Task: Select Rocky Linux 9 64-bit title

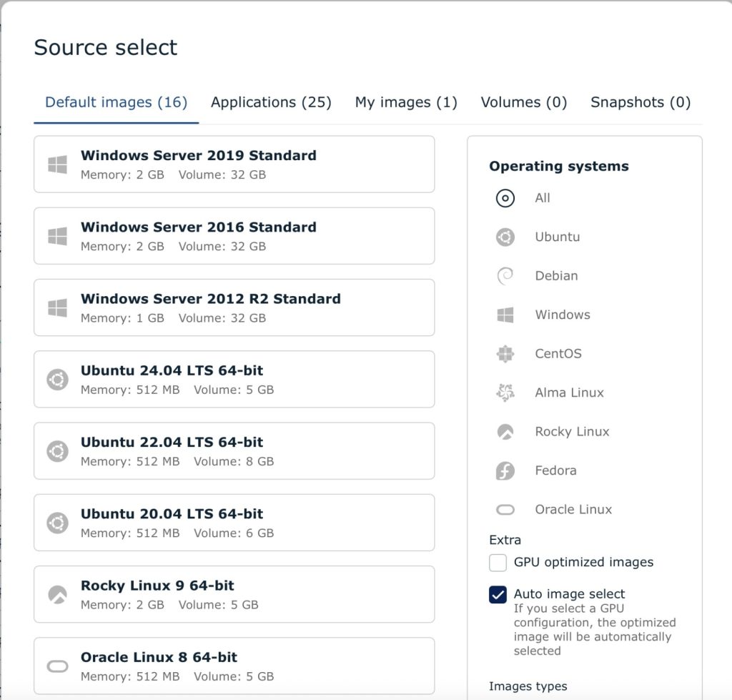Action: pyautogui.click(x=157, y=586)
